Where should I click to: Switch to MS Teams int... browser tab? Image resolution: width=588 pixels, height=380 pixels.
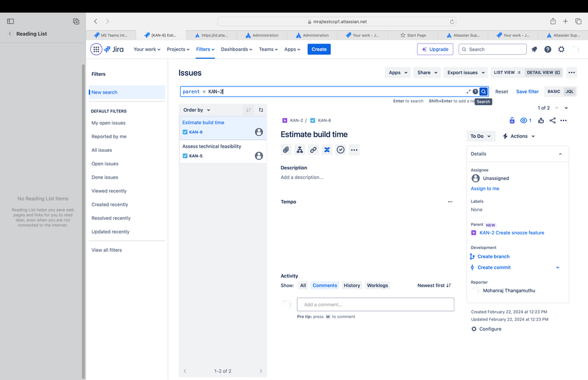111,35
